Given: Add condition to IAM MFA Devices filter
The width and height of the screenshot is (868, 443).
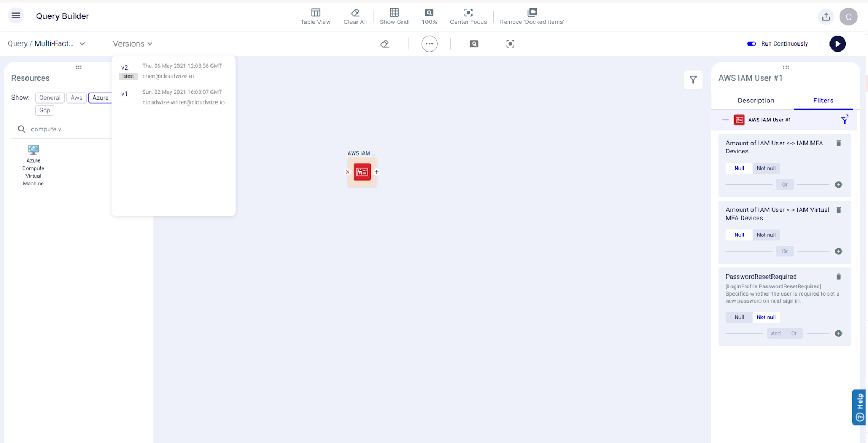Looking at the screenshot, I should point(838,184).
